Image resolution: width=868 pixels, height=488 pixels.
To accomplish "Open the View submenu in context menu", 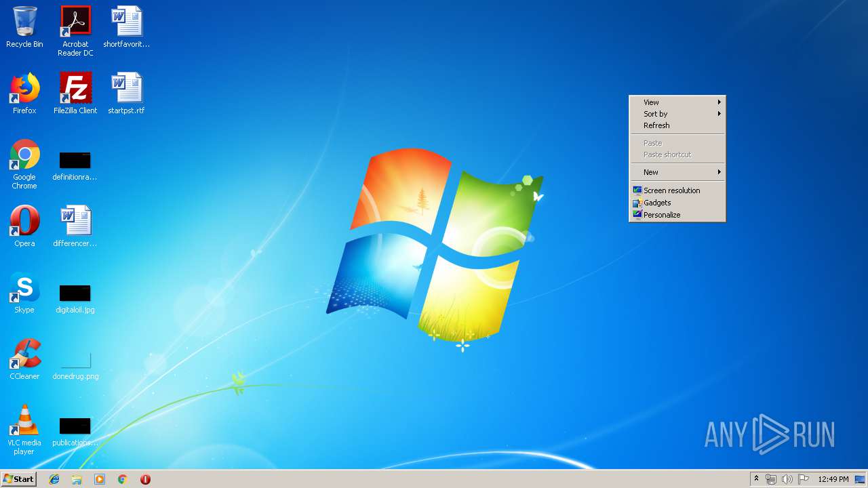I will click(x=677, y=102).
